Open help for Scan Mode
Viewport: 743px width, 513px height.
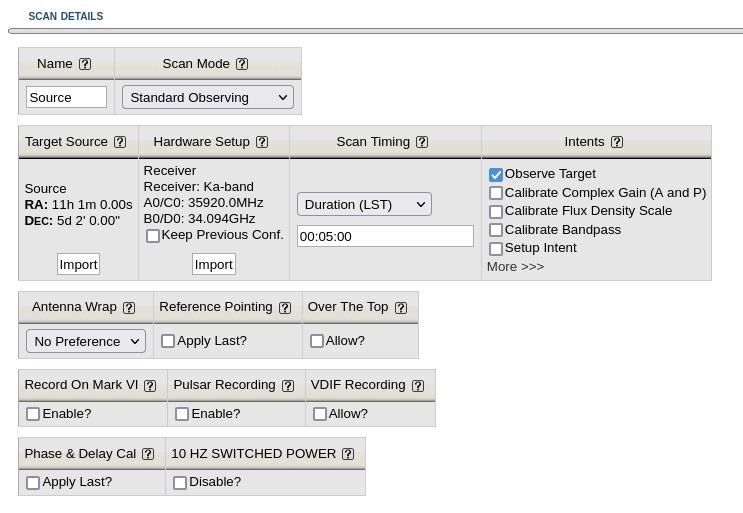click(242, 64)
